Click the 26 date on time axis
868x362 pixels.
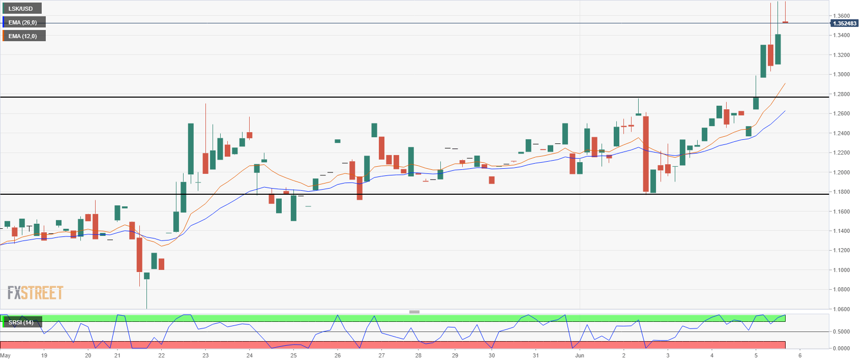tap(338, 356)
